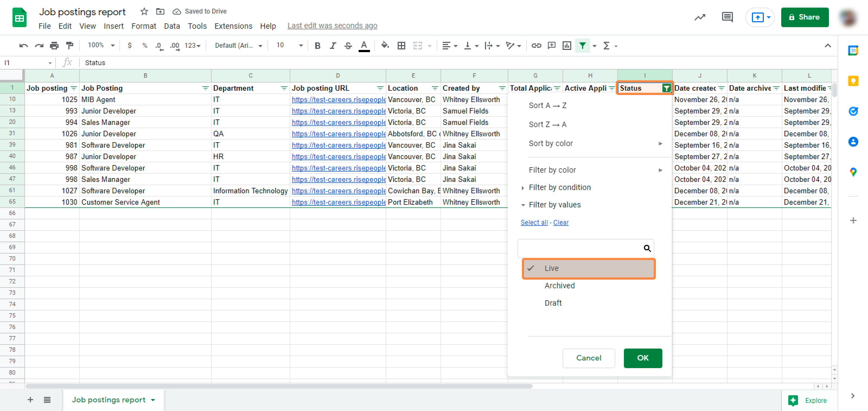This screenshot has height=411, width=868.
Task: Open the Extensions menu
Action: (233, 26)
